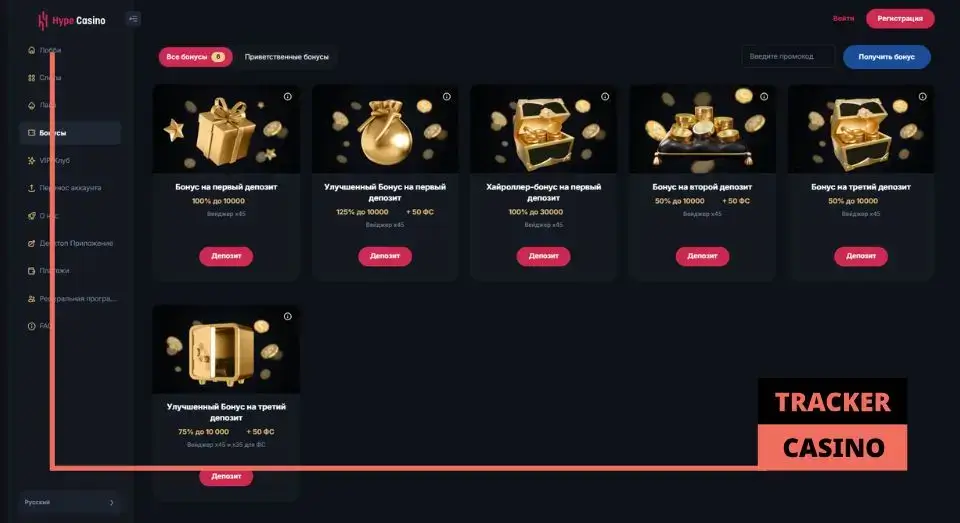Image resolution: width=960 pixels, height=523 pixels.
Task: Open info icon on second deposit bonus card
Action: [764, 97]
